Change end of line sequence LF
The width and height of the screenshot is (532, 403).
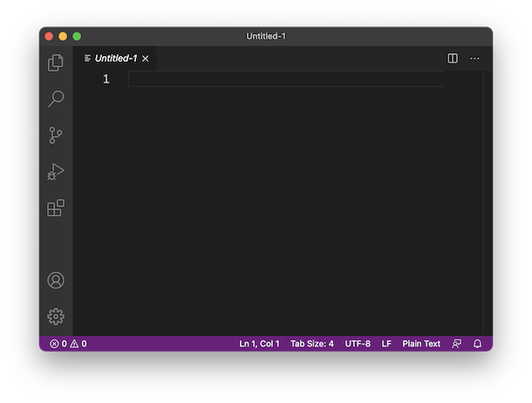coord(386,344)
